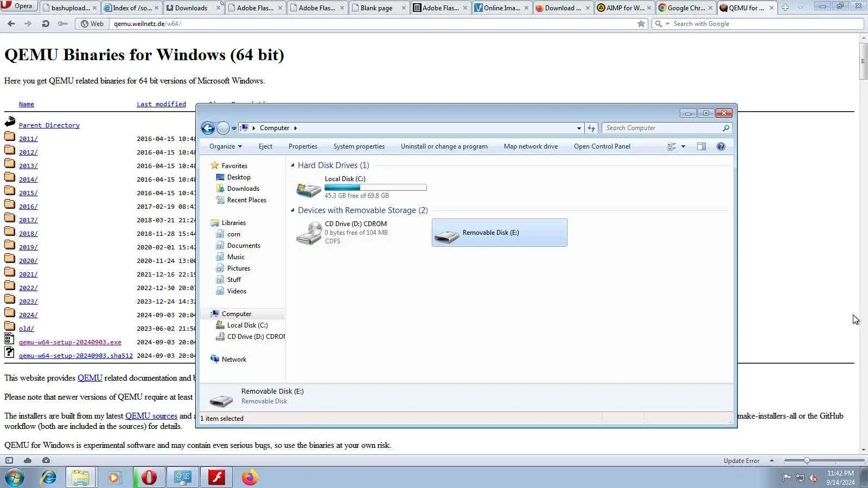The image size is (868, 488).
Task: Click breadcrumb arrow after Computer
Action: click(x=296, y=128)
